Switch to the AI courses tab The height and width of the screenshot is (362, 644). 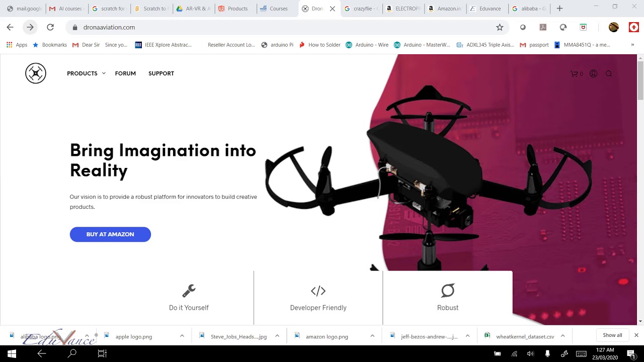tap(66, 9)
